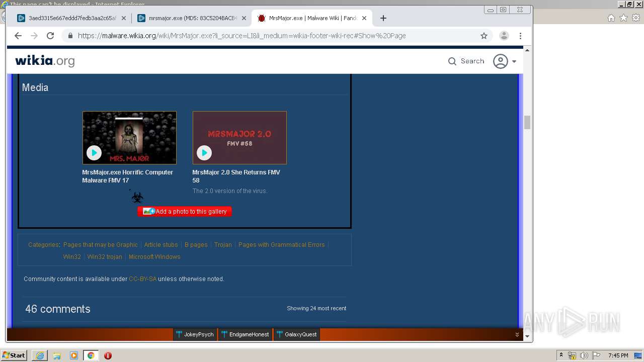Open the Microsoft Windows category link

click(154, 257)
